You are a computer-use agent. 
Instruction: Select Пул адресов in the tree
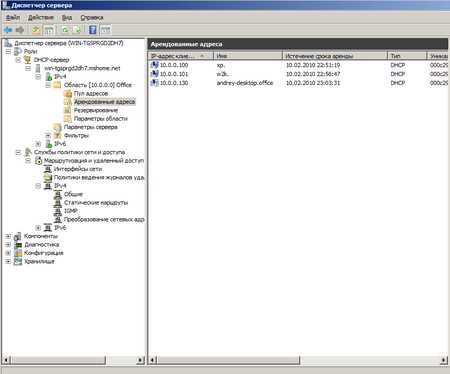(91, 93)
